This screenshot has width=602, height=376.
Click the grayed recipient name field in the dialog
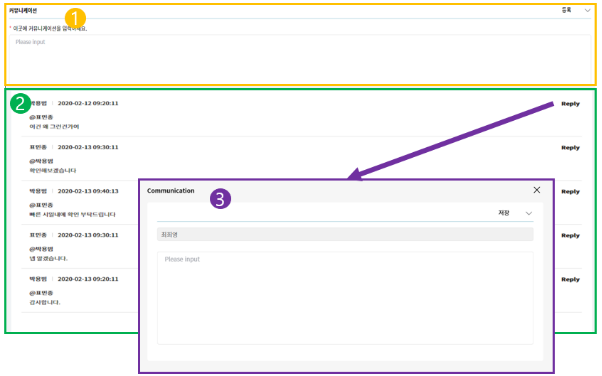[x=345, y=234]
